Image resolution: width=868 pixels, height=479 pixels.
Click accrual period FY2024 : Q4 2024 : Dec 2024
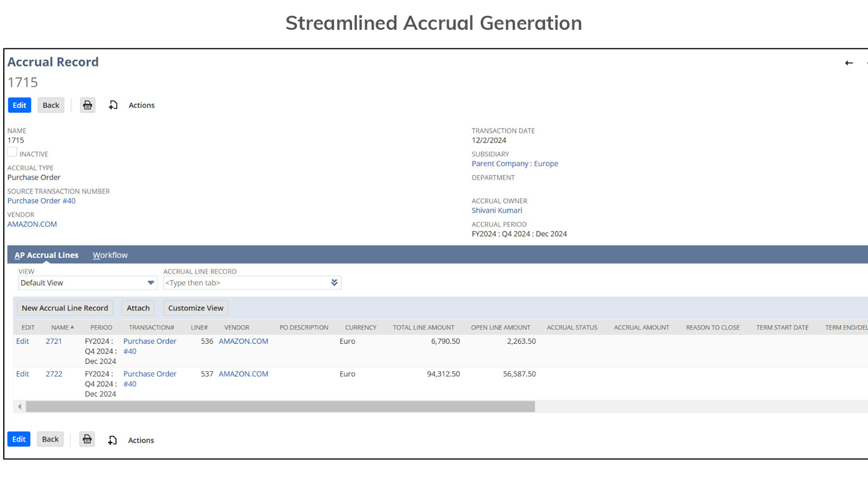(x=519, y=234)
